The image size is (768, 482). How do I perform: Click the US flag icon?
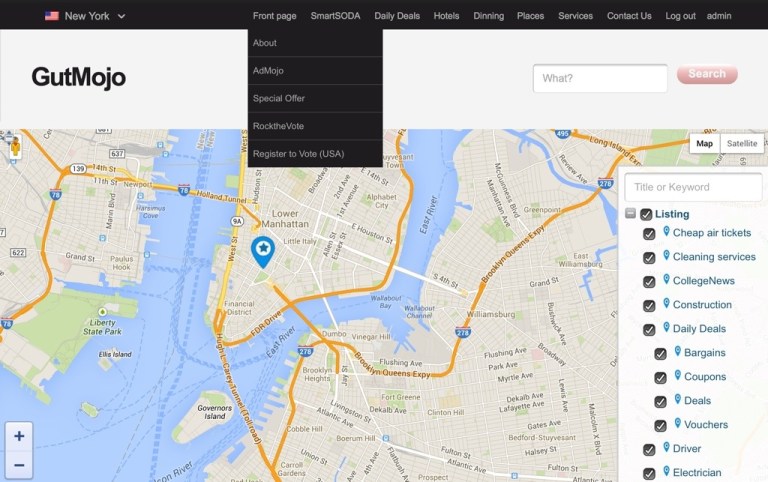pos(51,16)
